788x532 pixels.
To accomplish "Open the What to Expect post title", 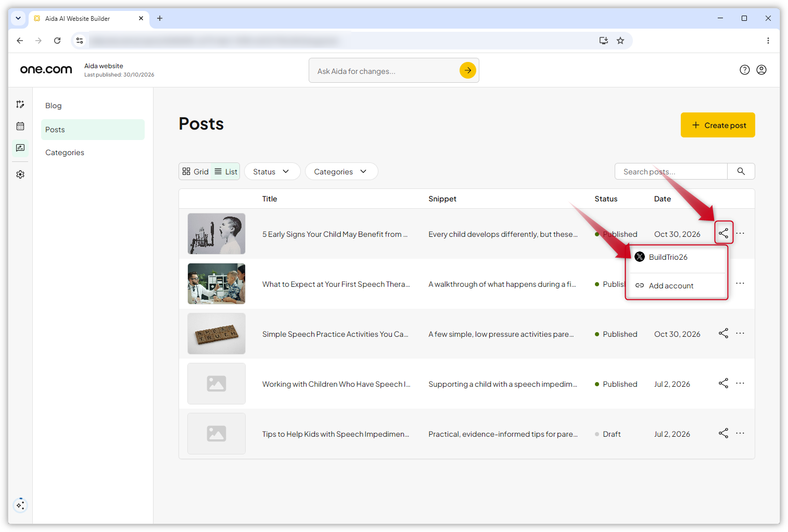I will click(x=336, y=284).
